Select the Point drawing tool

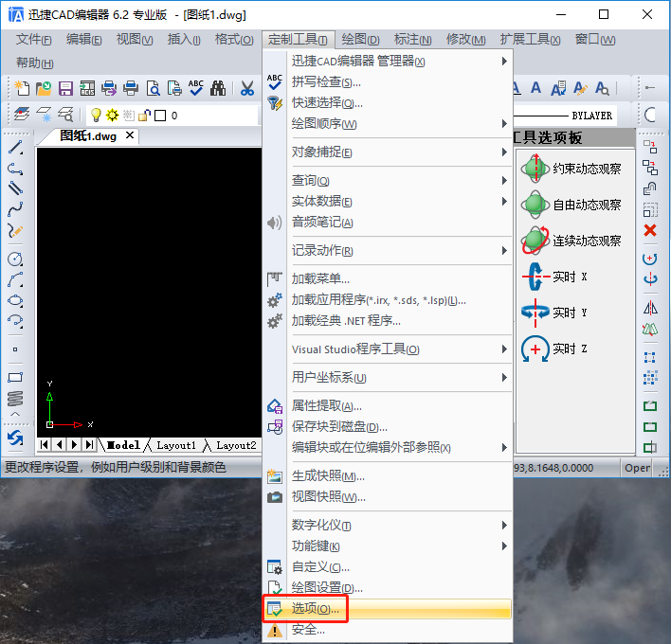tap(15, 349)
